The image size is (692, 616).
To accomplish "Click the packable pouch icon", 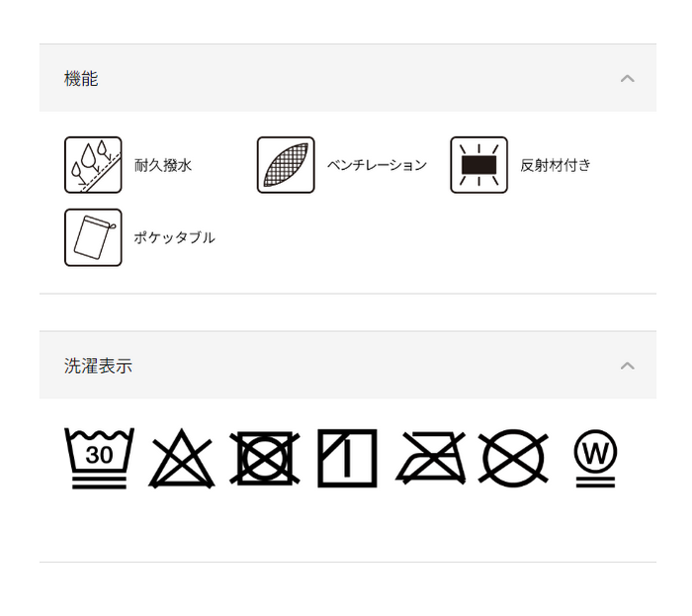I will pyautogui.click(x=93, y=237).
